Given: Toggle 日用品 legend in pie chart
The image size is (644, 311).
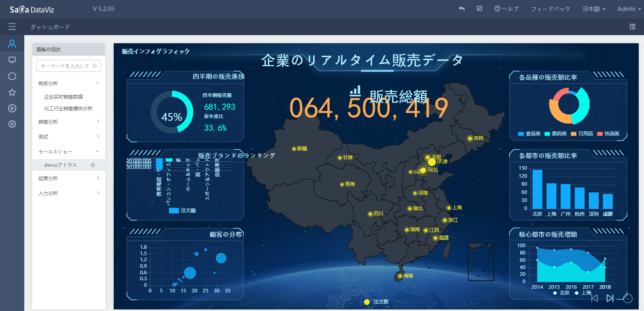Looking at the screenshot, I should coord(582,134).
